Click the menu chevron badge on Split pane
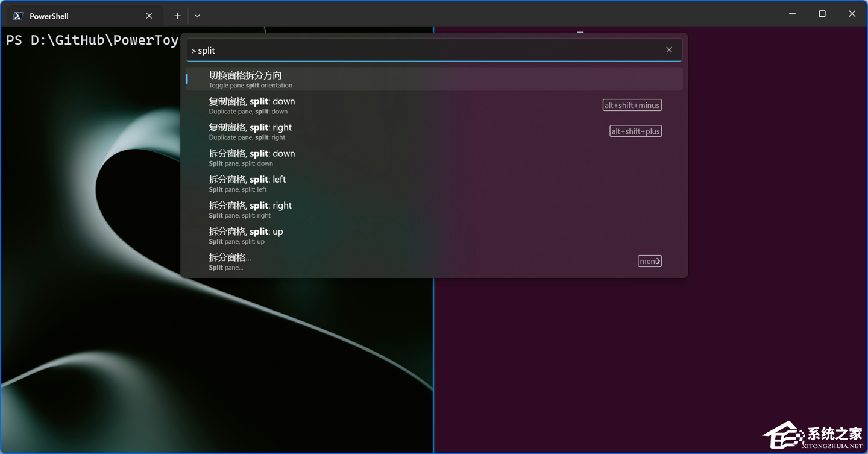Screen dimensions: 868x454 [650, 261]
